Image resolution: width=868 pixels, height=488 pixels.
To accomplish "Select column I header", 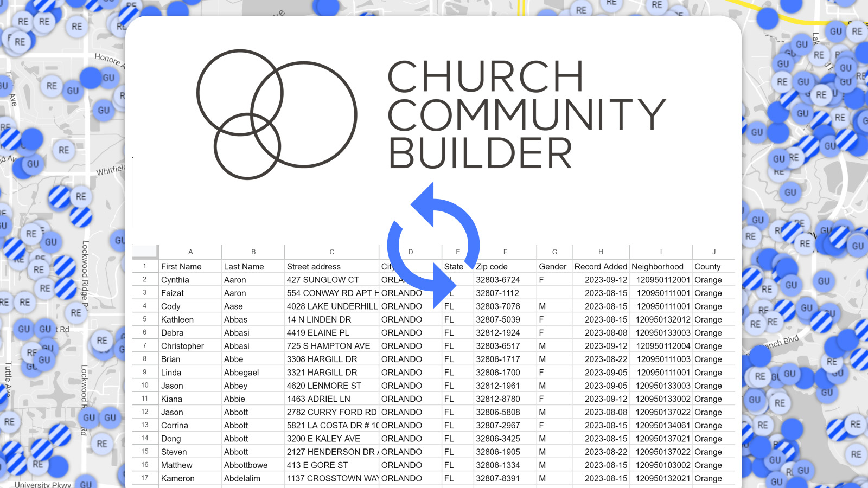I will click(661, 252).
